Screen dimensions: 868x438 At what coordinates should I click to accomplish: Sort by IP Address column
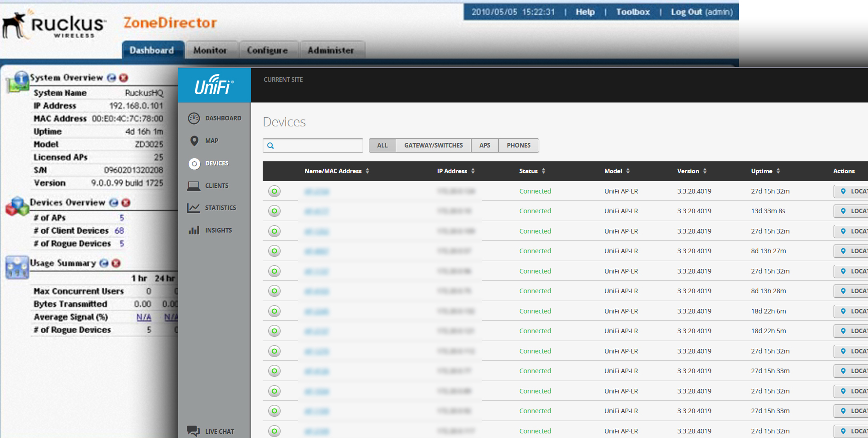[456, 171]
